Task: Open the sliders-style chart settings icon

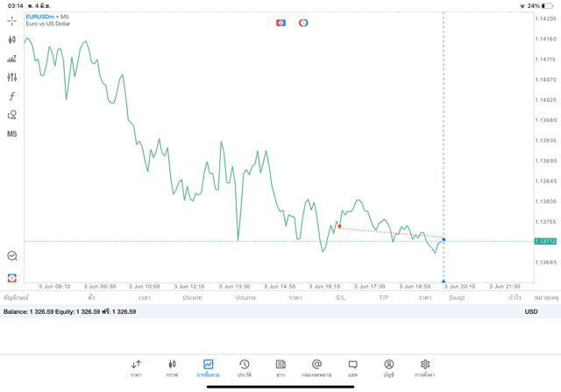Action: [x=11, y=77]
